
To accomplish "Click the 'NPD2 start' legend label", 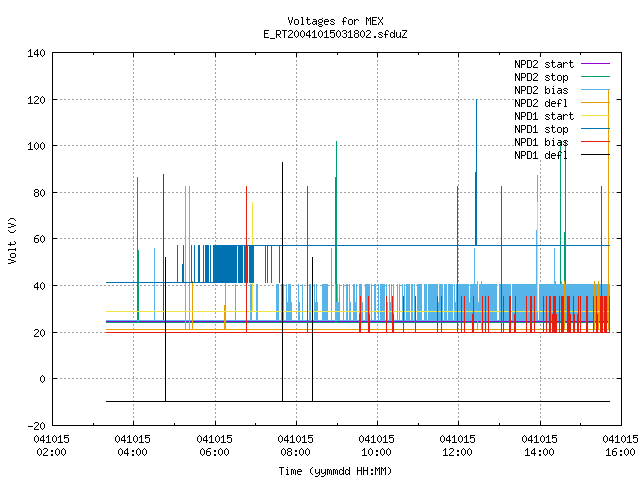I will point(544,64).
